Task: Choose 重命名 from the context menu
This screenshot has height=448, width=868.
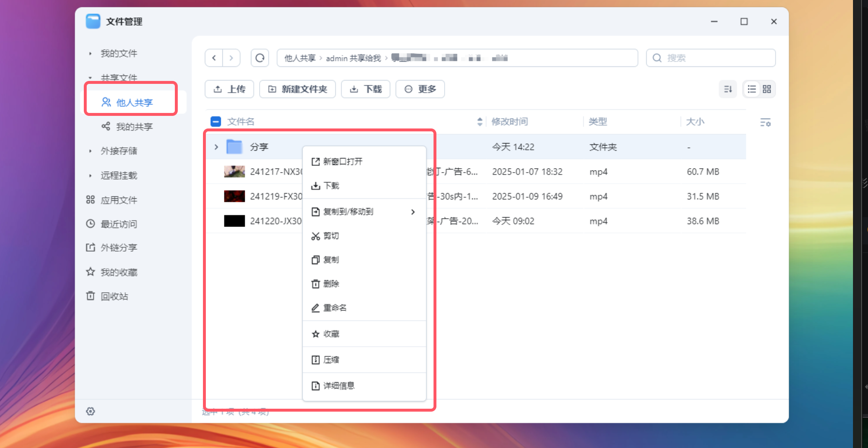Action: click(x=364, y=308)
